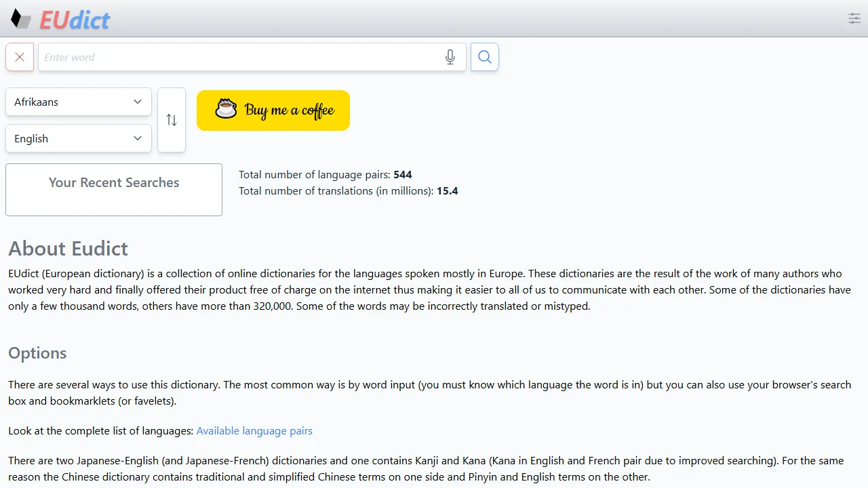
Task: Open the English target language dropdown
Action: (x=78, y=138)
